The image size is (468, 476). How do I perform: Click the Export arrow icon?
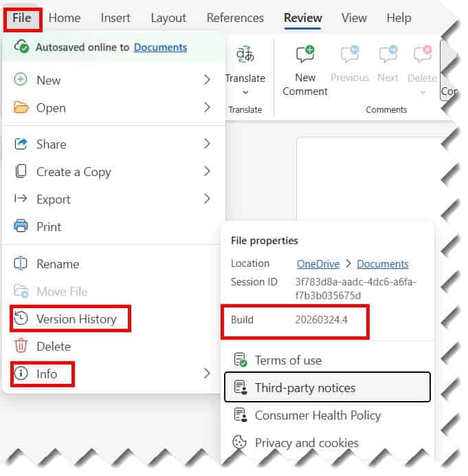tap(21, 199)
